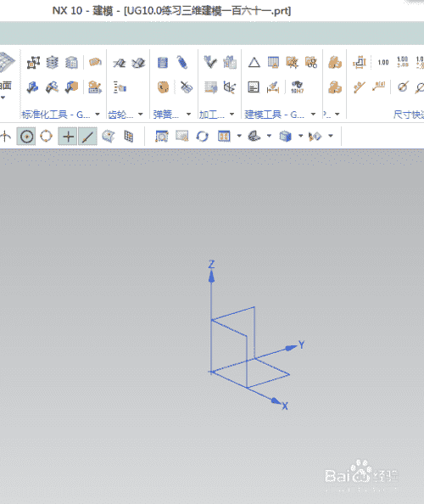Expand the 标准化工具 - G... group dropdown
This screenshot has width=424, height=504.
(98, 114)
